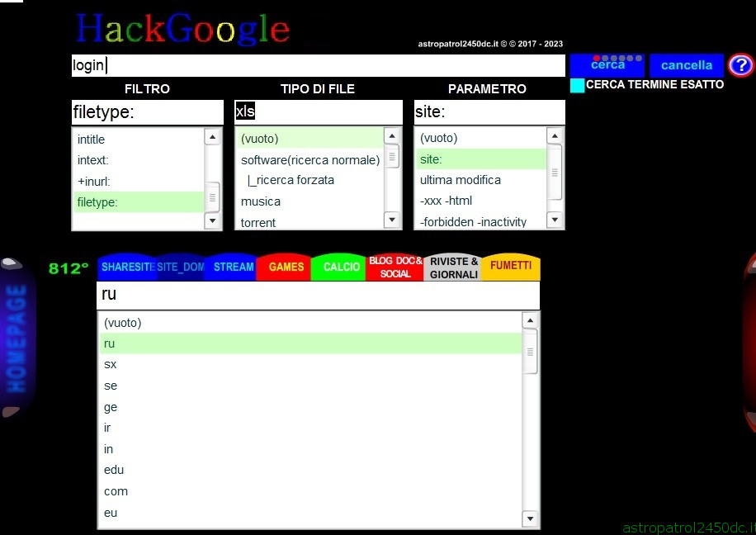Open the SHARESITE tab
Screen dimensions: 756x535
pos(127,267)
